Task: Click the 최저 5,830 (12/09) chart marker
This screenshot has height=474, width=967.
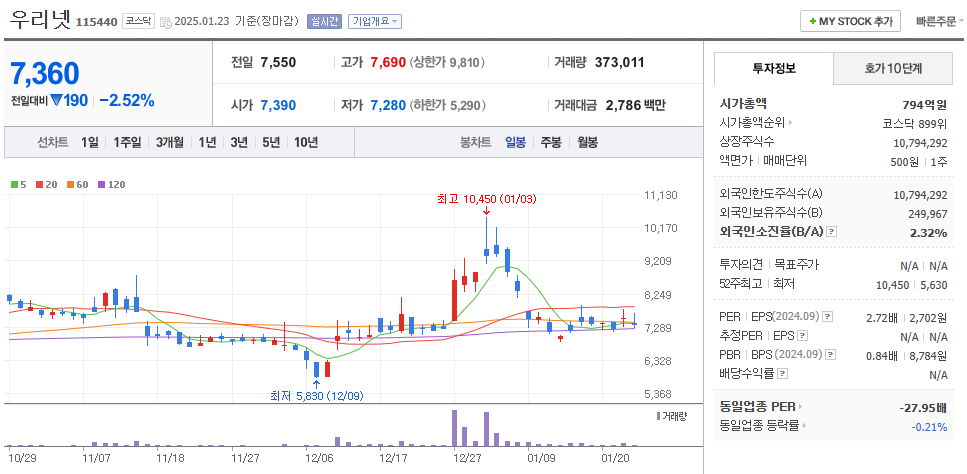Action: pos(317,396)
